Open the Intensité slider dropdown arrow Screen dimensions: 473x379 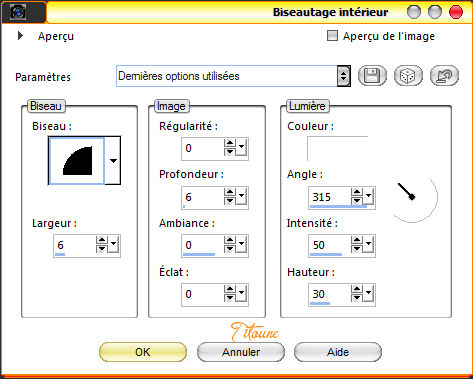[368, 245]
